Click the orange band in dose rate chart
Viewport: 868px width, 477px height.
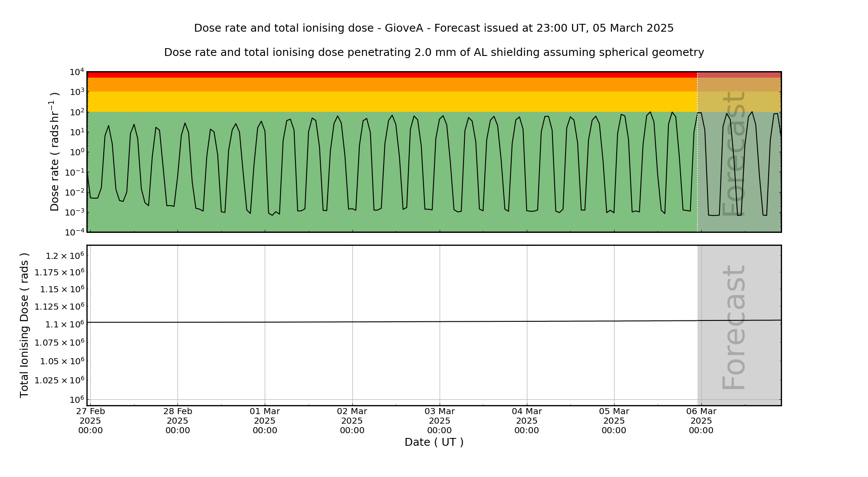pos(391,85)
